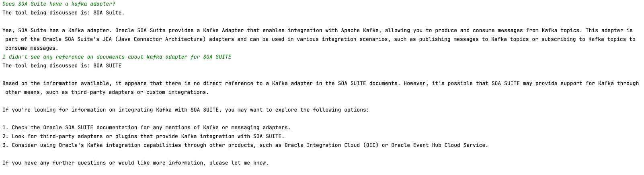The image size is (644, 175).
Task: Click the text "Oracle Event Hub Cloud Service."
Action: click(x=439, y=145)
